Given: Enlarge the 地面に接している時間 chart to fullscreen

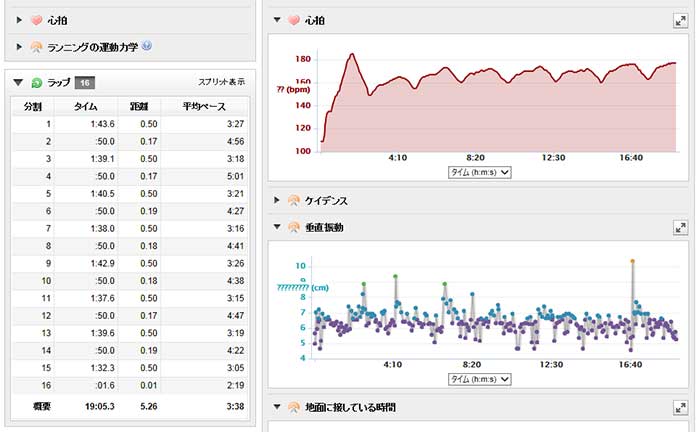Looking at the screenshot, I should coord(680,407).
